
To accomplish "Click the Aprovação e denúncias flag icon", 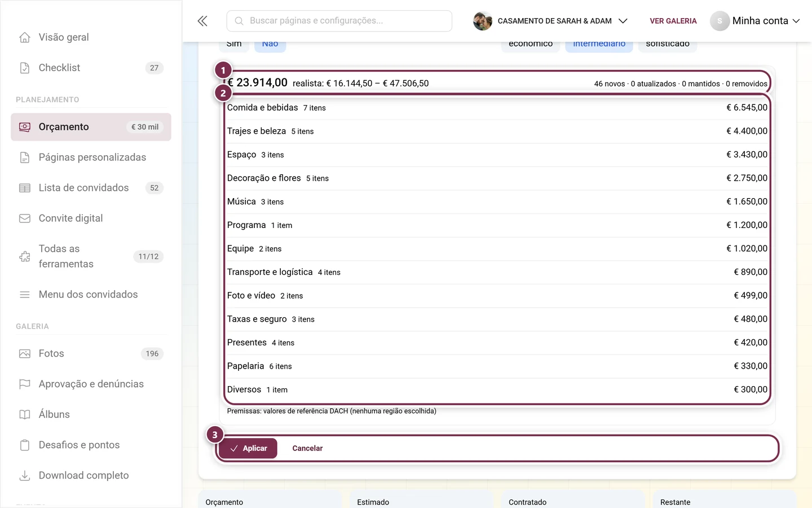I will click(x=25, y=384).
